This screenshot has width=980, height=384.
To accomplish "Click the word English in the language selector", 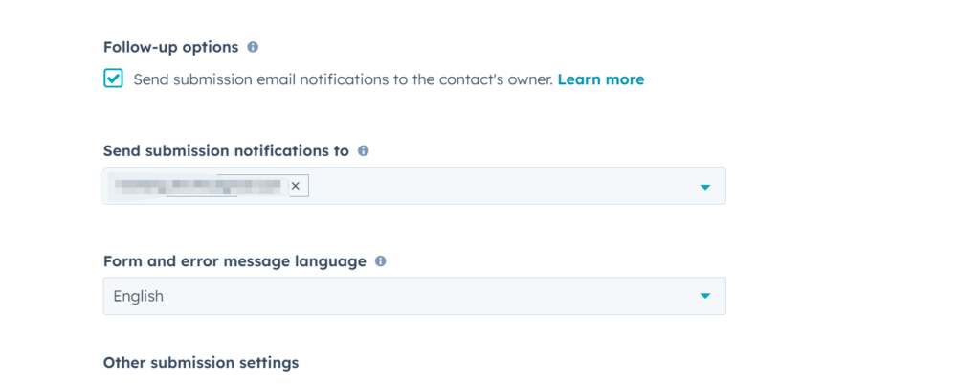I will point(139,297).
